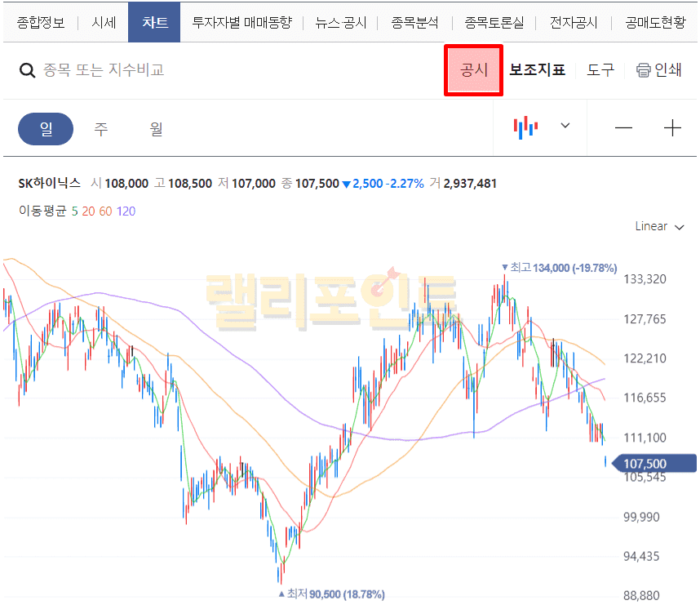
Task: Open the Linear scale dropdown
Action: [x=659, y=226]
